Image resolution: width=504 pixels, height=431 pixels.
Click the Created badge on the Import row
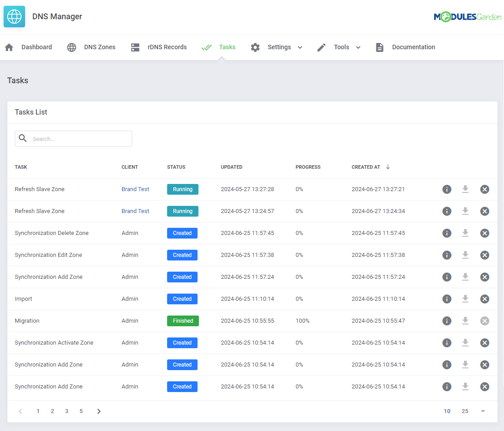182,299
